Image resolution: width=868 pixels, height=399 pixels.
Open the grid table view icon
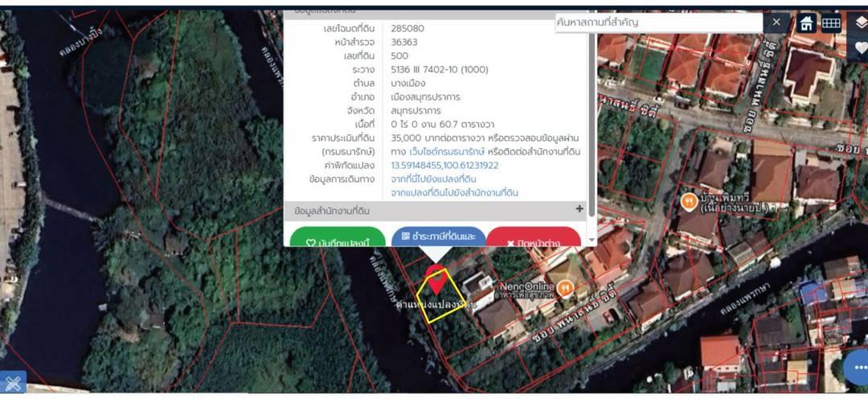[831, 23]
